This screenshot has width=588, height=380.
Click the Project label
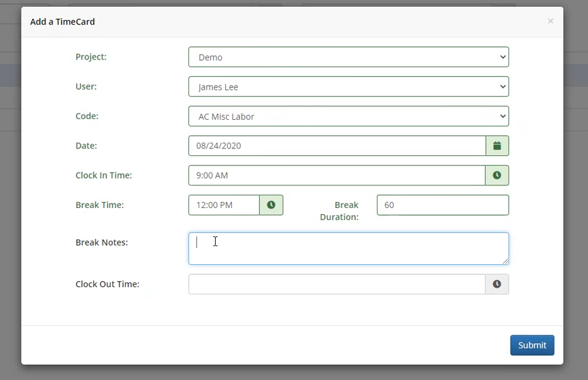click(x=91, y=57)
